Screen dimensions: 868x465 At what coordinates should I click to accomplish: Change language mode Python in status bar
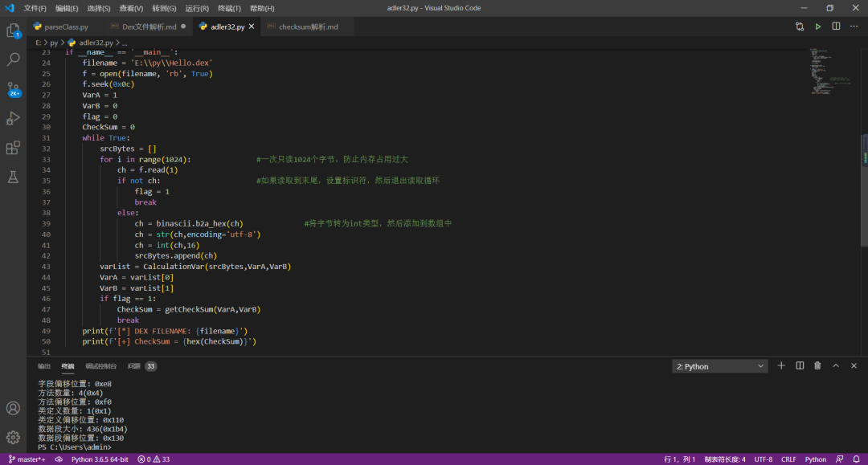pyautogui.click(x=816, y=459)
